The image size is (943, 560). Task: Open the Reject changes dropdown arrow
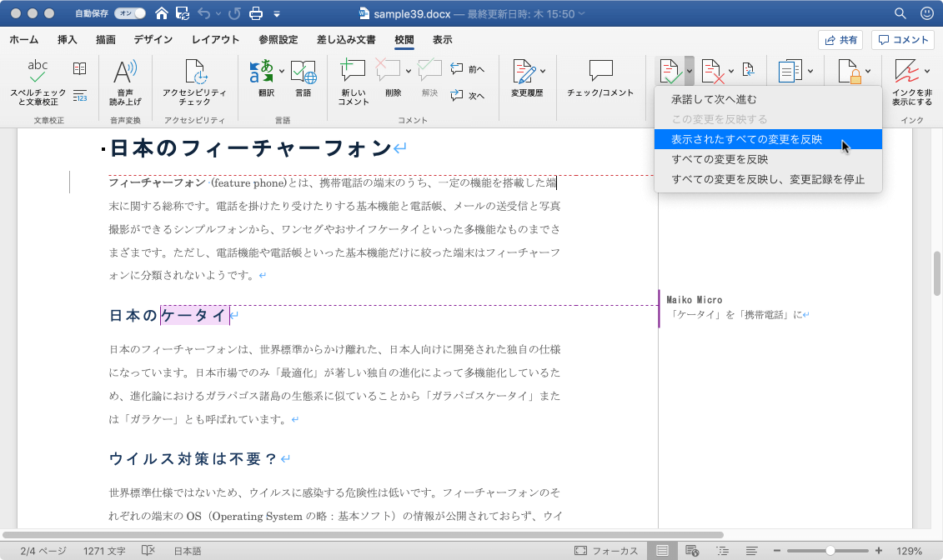tap(731, 71)
